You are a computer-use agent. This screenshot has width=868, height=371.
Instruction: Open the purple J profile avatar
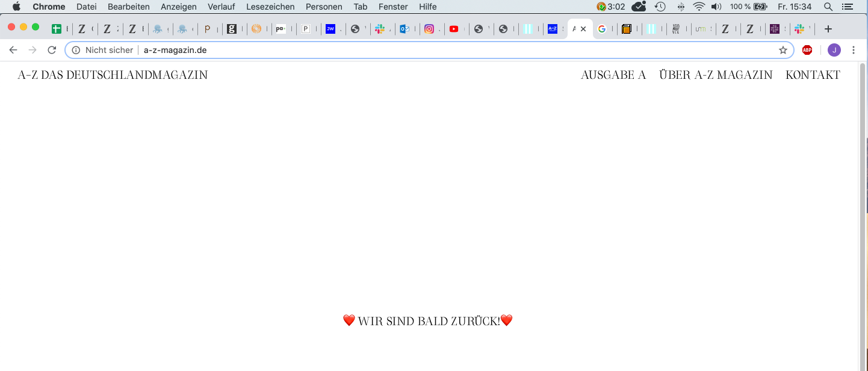click(834, 50)
